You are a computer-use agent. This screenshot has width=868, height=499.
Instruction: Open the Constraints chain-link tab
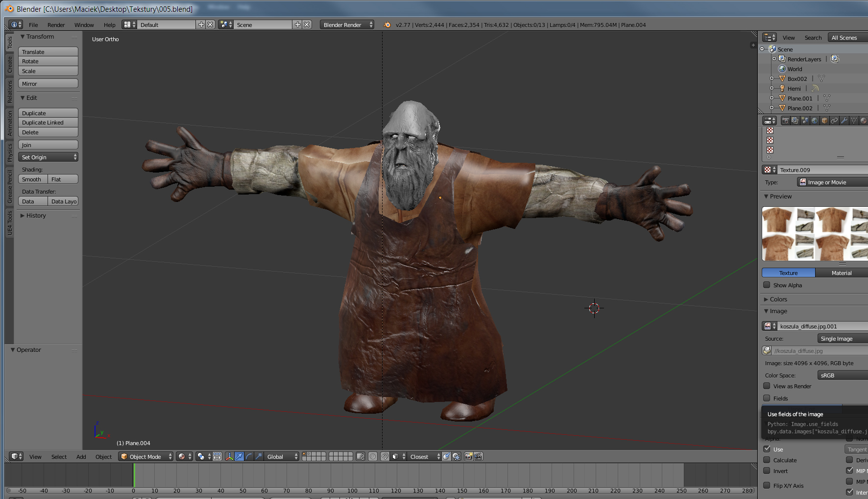[x=834, y=121]
